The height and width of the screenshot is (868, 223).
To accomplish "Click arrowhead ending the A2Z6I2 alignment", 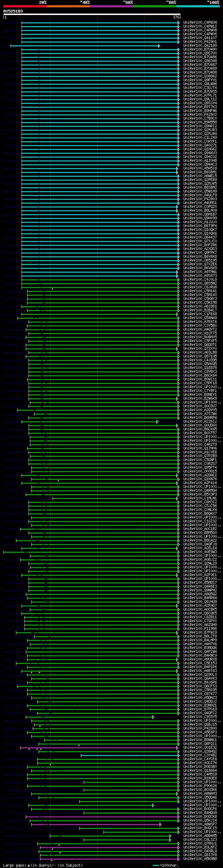I will [x=157, y=422].
